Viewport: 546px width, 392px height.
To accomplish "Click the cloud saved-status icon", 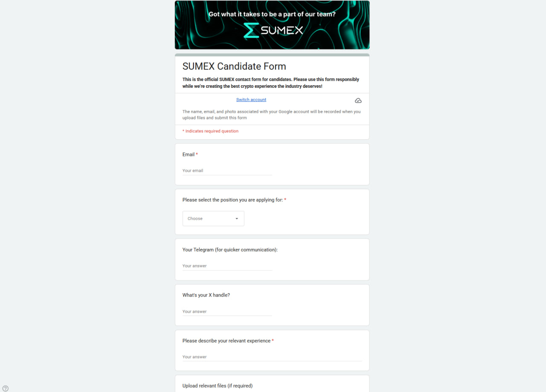I will point(358,101).
